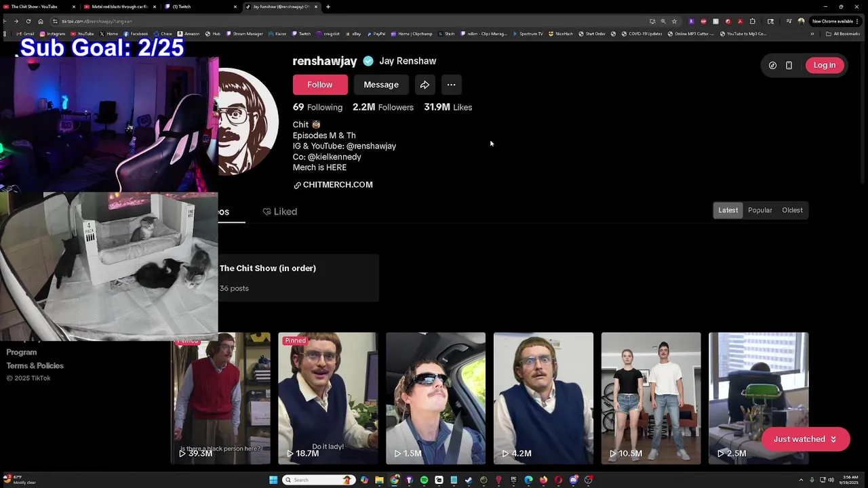This screenshot has width=868, height=488.
Task: Open the office video with 2.5M views
Action: tap(758, 399)
